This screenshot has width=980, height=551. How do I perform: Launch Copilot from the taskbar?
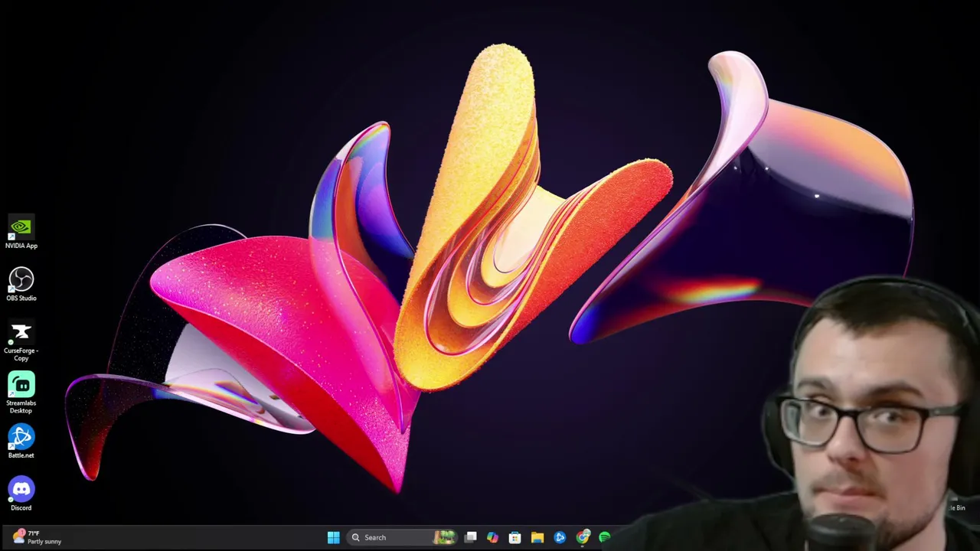(492, 537)
